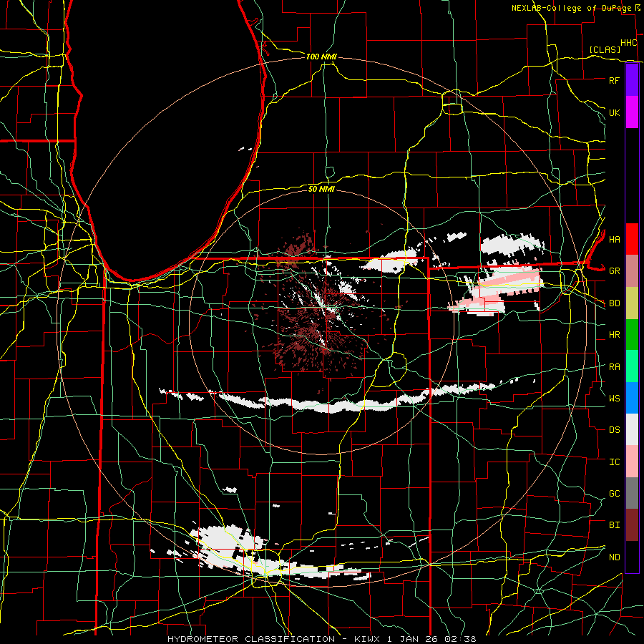Click the 'ND' legend label

coord(614,557)
